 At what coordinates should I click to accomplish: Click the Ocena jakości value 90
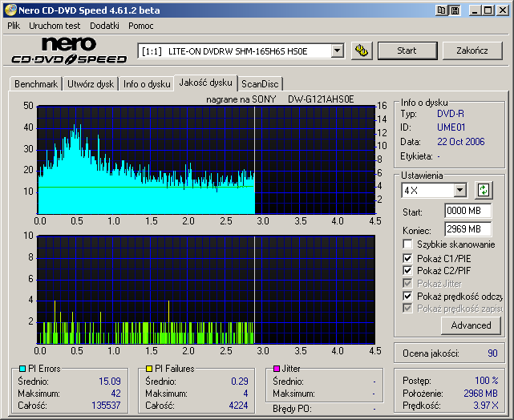point(492,353)
